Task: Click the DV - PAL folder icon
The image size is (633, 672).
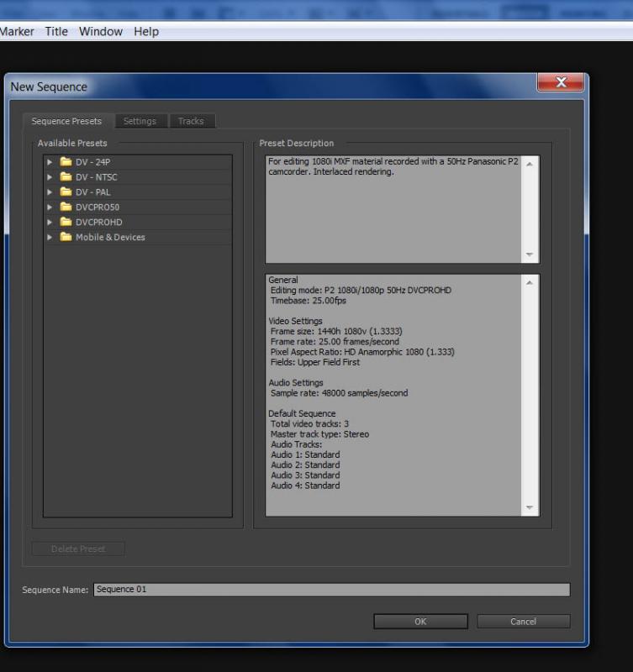Action: 66,192
